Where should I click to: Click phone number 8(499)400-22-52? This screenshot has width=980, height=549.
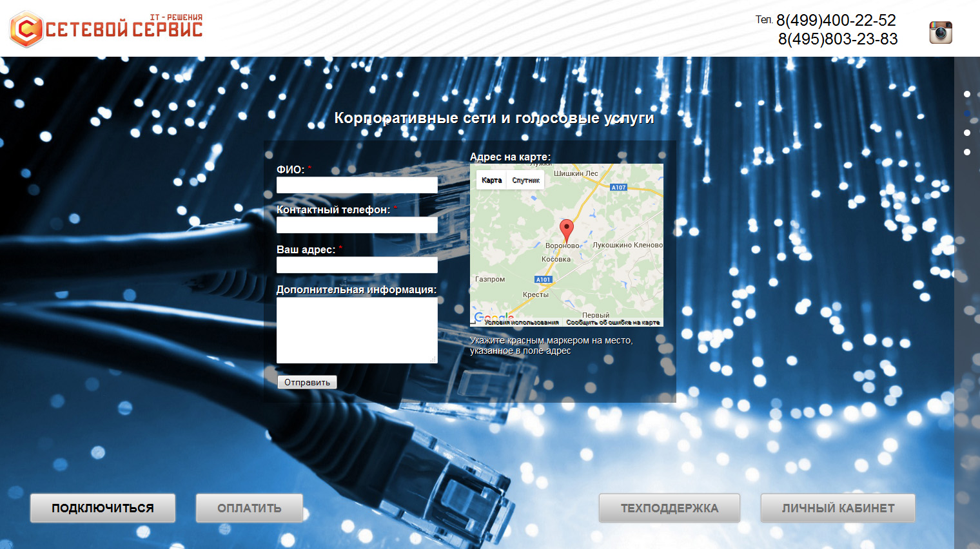tap(836, 21)
